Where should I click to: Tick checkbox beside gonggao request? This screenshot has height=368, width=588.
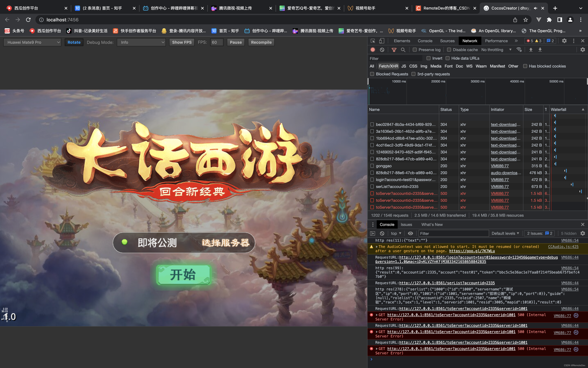(372, 166)
